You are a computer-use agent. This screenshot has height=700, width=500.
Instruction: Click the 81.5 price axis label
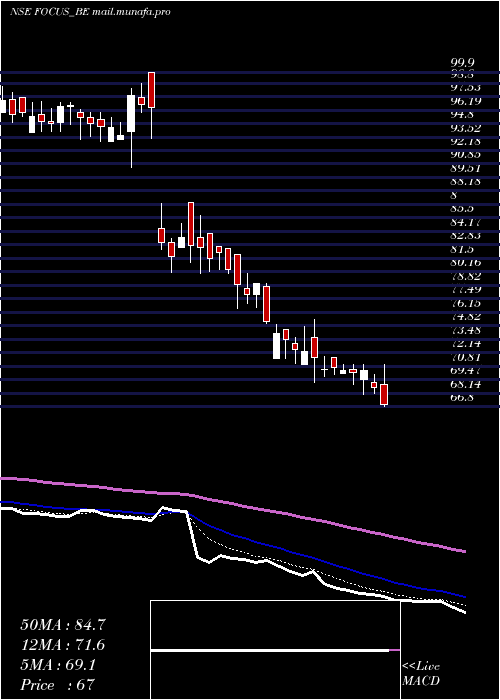[x=462, y=249]
